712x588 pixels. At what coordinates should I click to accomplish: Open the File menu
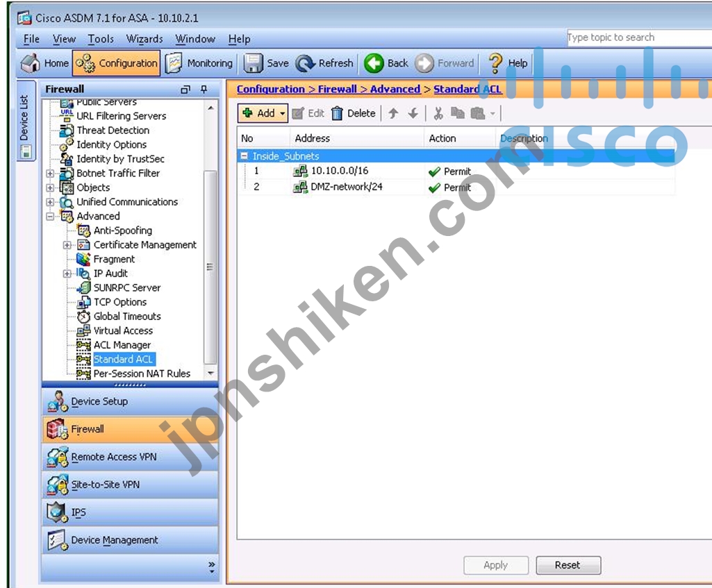coord(31,39)
